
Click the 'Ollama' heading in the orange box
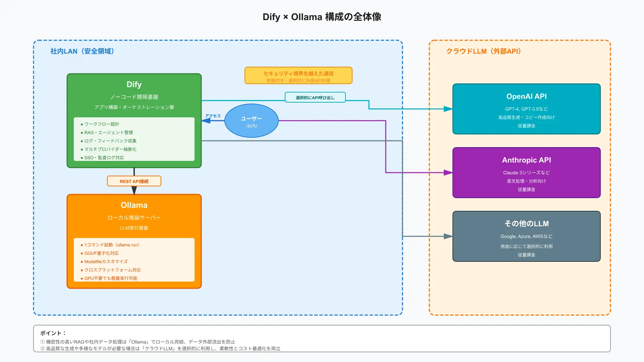(x=134, y=205)
